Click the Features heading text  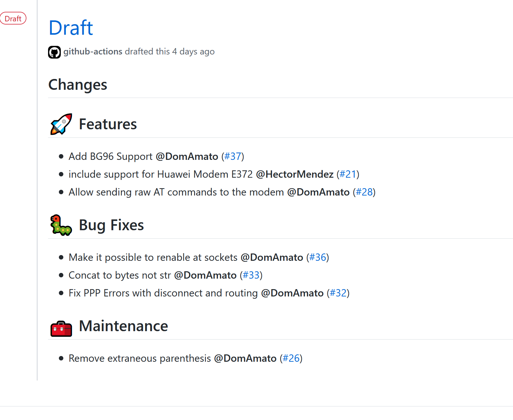(x=108, y=124)
